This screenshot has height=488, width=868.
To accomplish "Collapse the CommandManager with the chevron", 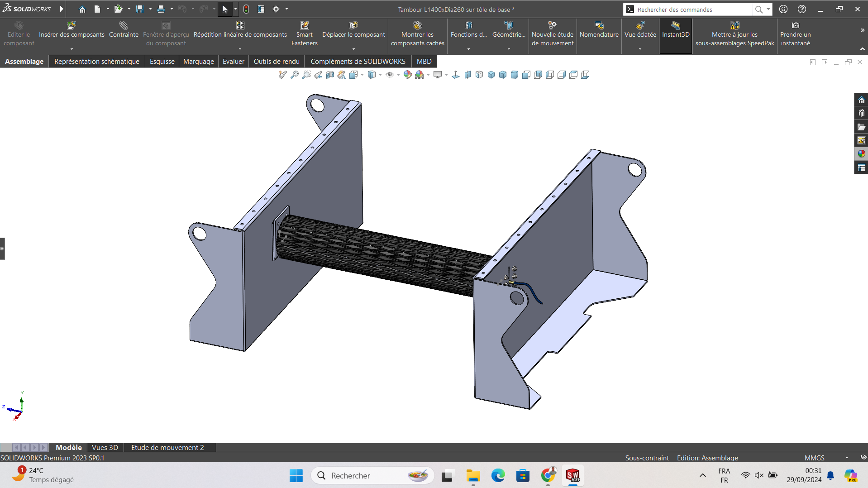I will [863, 49].
